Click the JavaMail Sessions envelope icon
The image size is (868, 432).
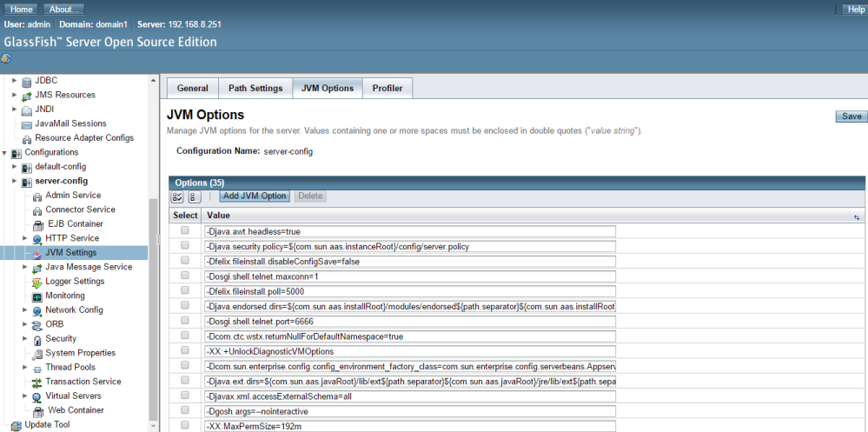(x=26, y=124)
